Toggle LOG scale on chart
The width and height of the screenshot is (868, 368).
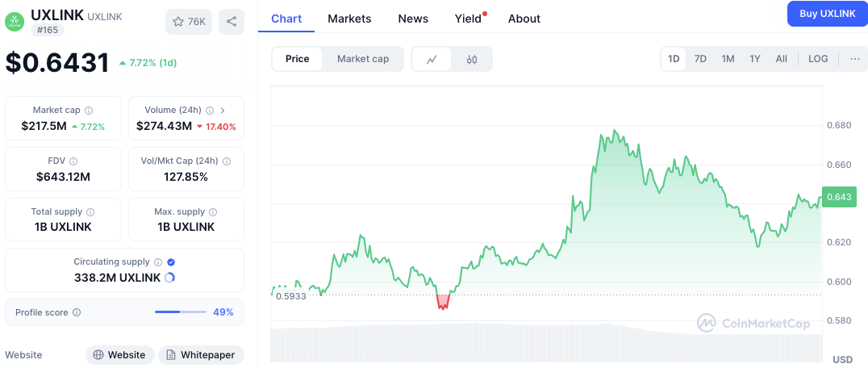point(818,59)
